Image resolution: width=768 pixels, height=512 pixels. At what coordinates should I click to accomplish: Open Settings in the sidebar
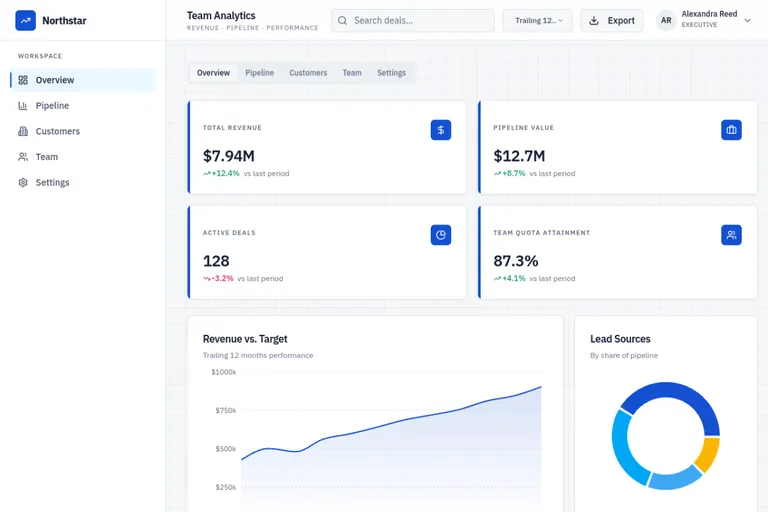83,182
